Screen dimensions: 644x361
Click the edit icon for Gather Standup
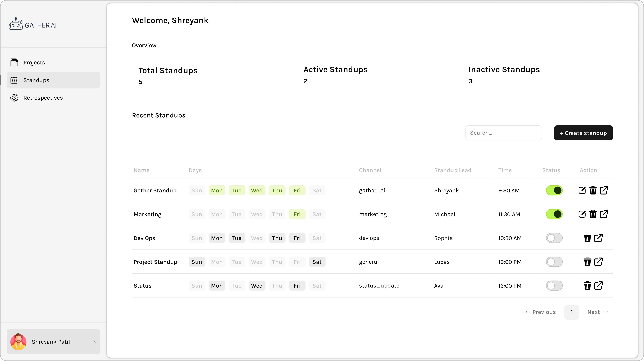point(582,190)
